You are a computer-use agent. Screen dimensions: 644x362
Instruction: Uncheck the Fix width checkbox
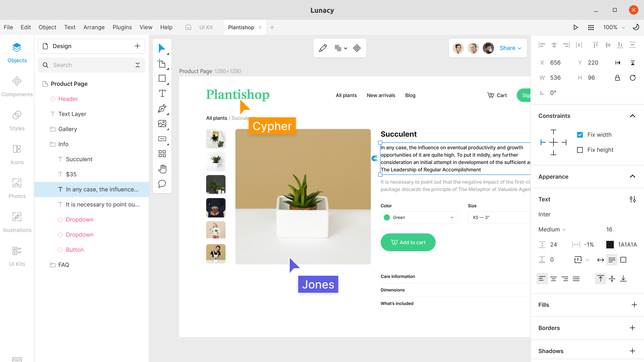[x=580, y=135]
